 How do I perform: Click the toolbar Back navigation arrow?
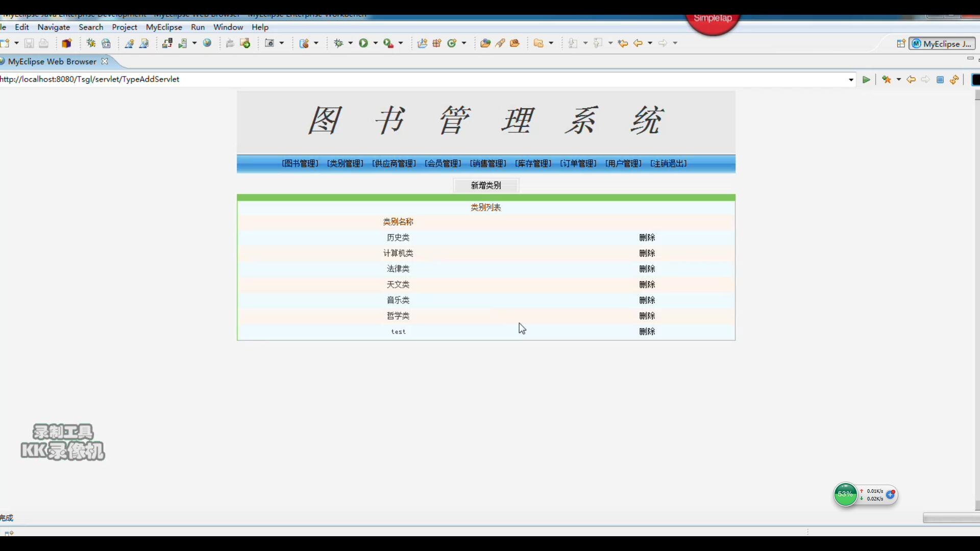(638, 43)
